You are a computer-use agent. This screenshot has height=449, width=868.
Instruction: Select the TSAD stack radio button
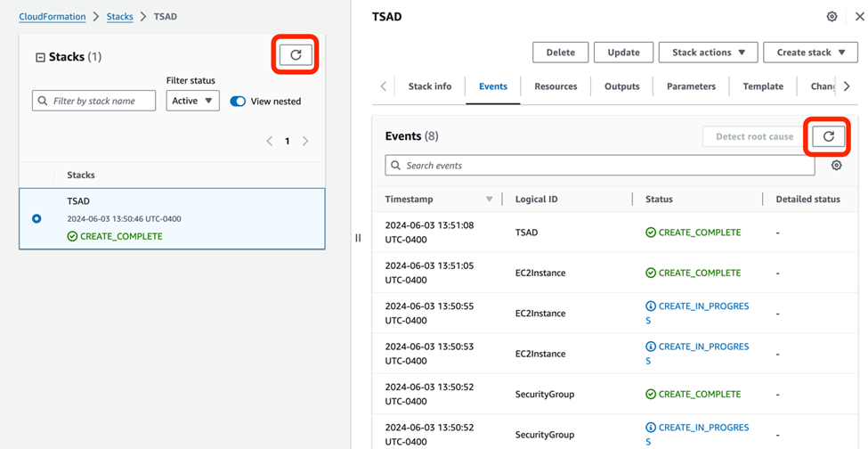click(37, 218)
